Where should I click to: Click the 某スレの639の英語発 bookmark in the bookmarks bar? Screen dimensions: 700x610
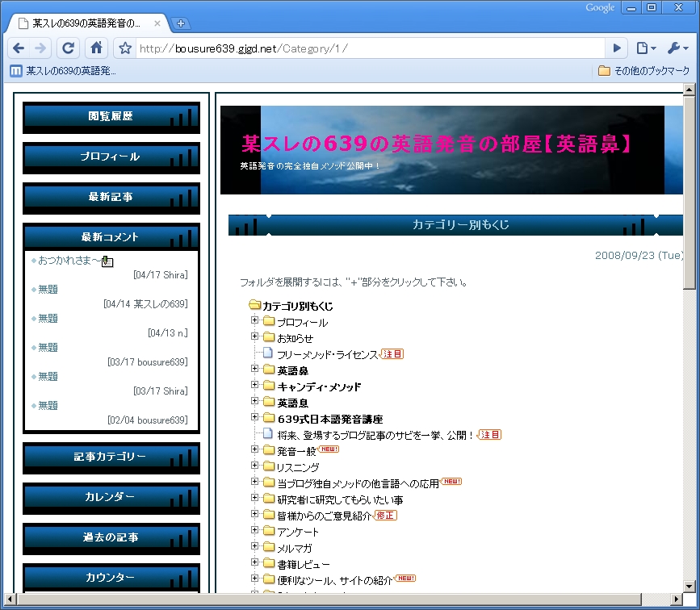click(63, 70)
